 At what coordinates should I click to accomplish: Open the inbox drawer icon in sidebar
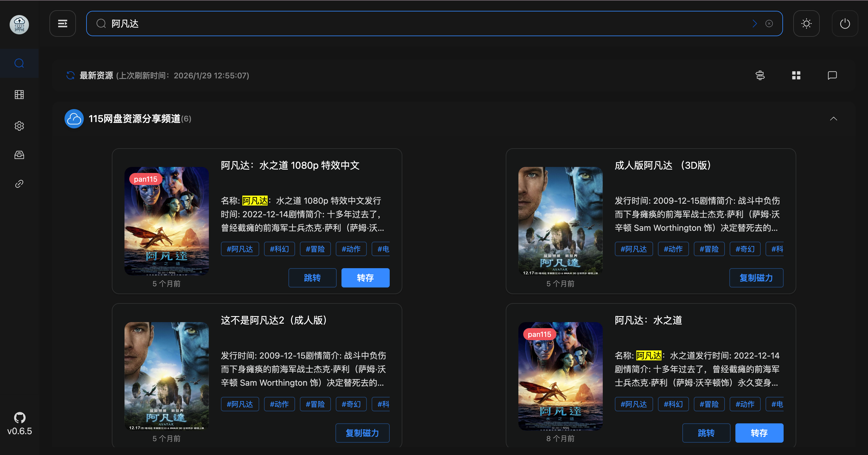(x=19, y=155)
